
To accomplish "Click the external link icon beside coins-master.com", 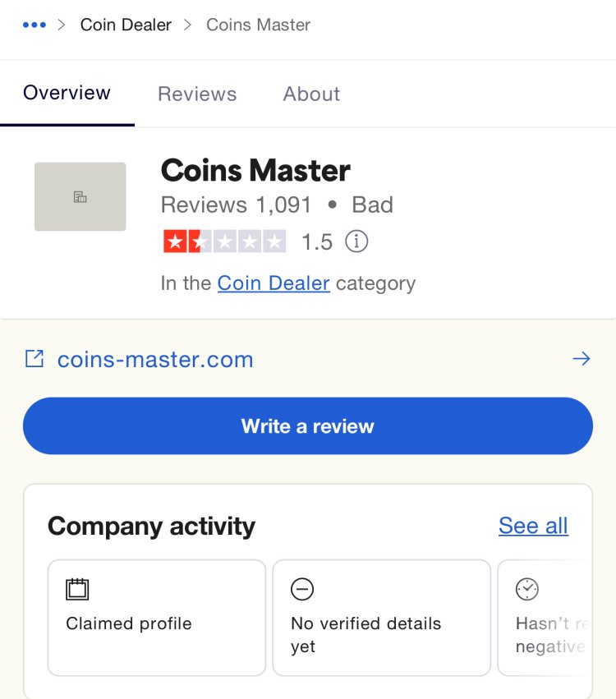I will 34,359.
